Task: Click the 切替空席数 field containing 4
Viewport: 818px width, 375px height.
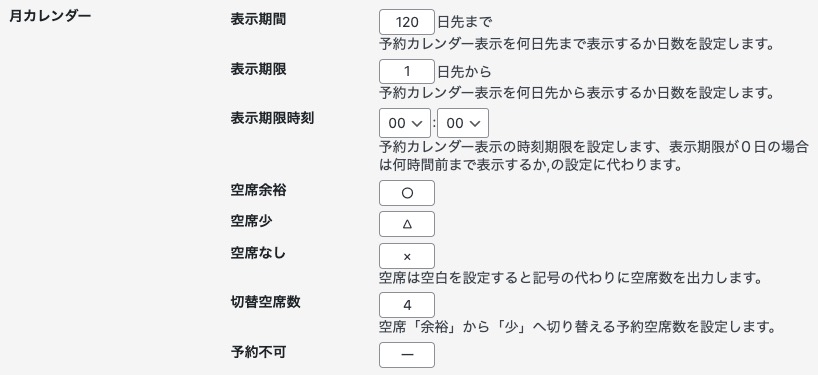Action: [x=407, y=305]
